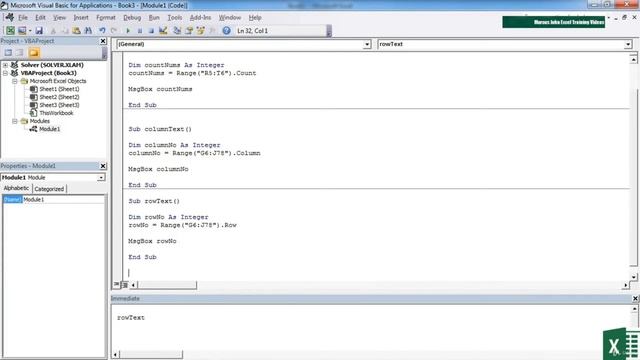
Task: Select Sheet2 (Sheet2) in project tree
Action: coord(59,97)
